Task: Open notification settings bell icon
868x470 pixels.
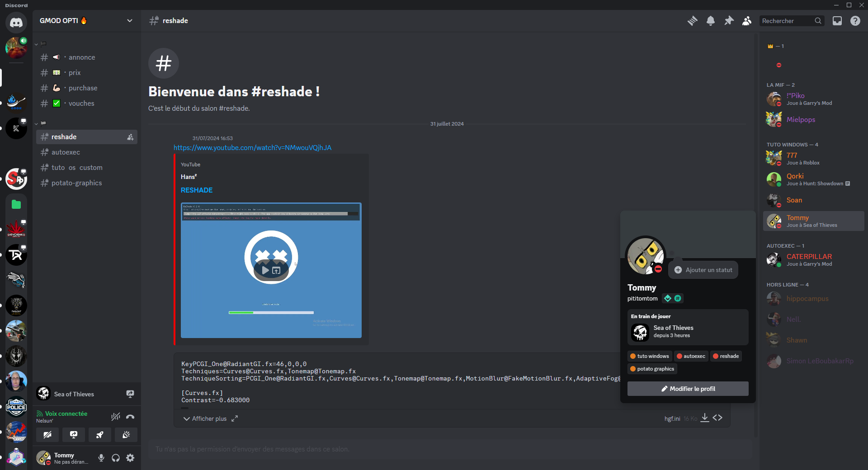Action: pos(711,21)
